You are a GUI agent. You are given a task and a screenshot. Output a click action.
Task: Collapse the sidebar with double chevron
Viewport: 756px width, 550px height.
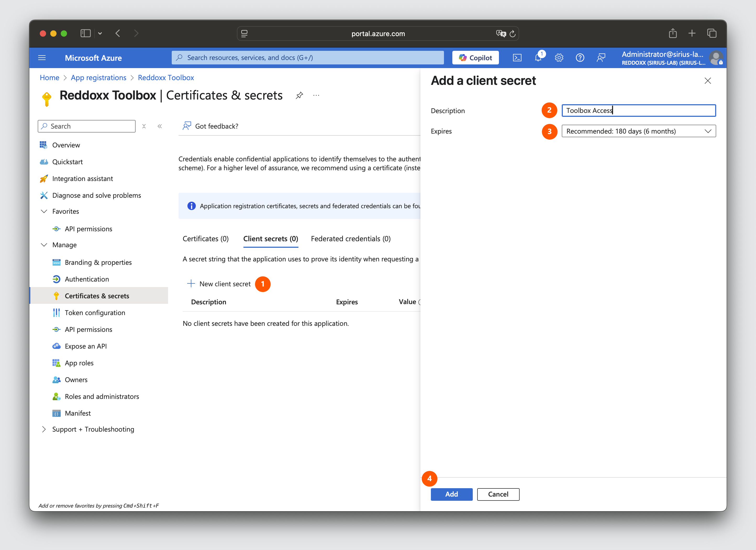160,126
